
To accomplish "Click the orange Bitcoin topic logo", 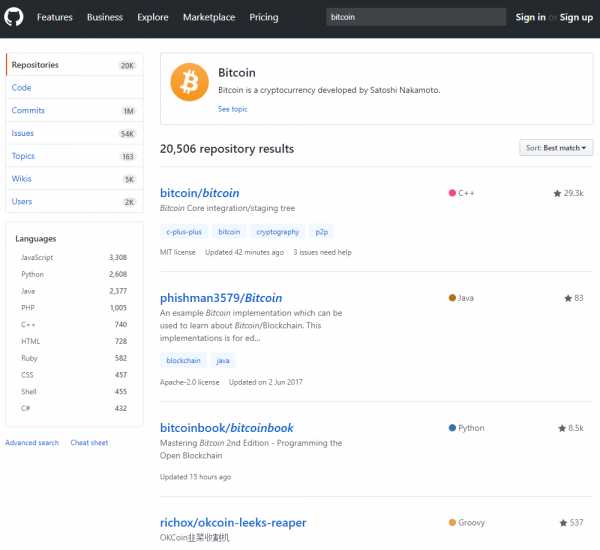I will [x=189, y=82].
